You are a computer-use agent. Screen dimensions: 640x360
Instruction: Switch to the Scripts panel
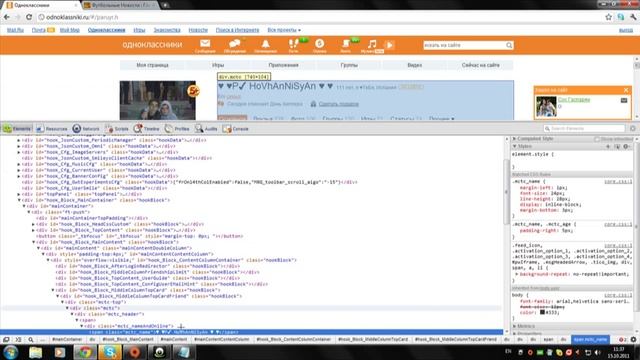coord(117,129)
